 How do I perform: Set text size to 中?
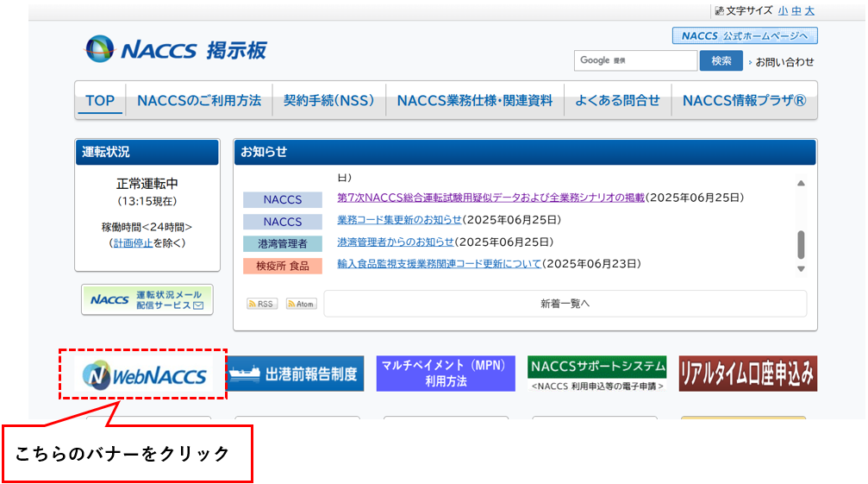click(796, 11)
